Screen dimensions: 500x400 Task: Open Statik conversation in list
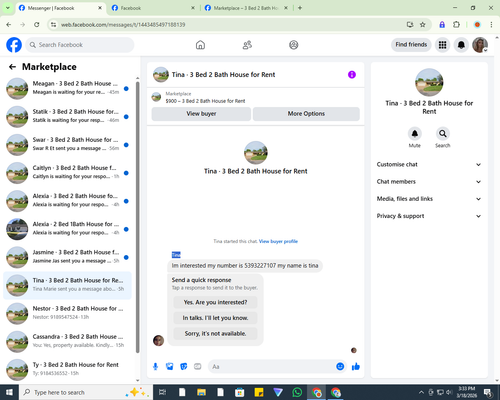coord(67,117)
